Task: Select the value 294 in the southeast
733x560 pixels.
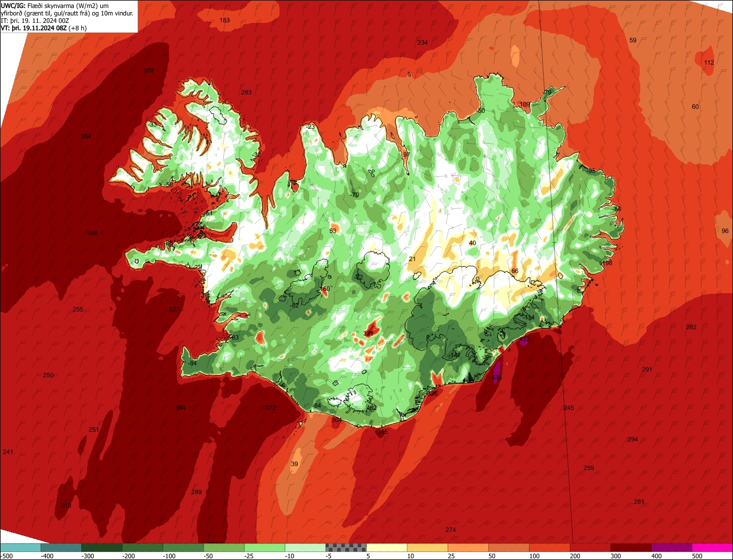Action: pyautogui.click(x=633, y=439)
